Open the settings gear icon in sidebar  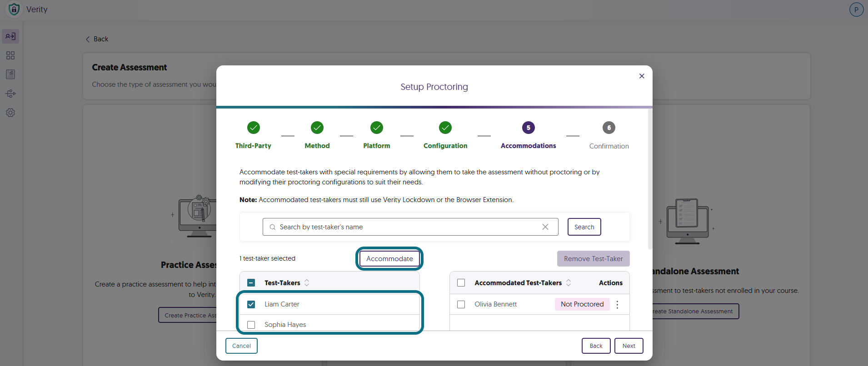(10, 113)
